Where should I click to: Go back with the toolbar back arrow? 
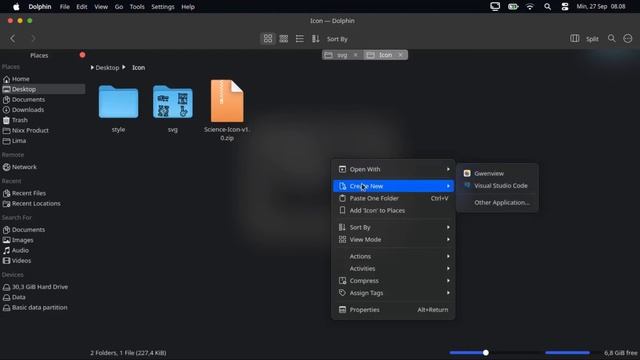tap(13, 39)
